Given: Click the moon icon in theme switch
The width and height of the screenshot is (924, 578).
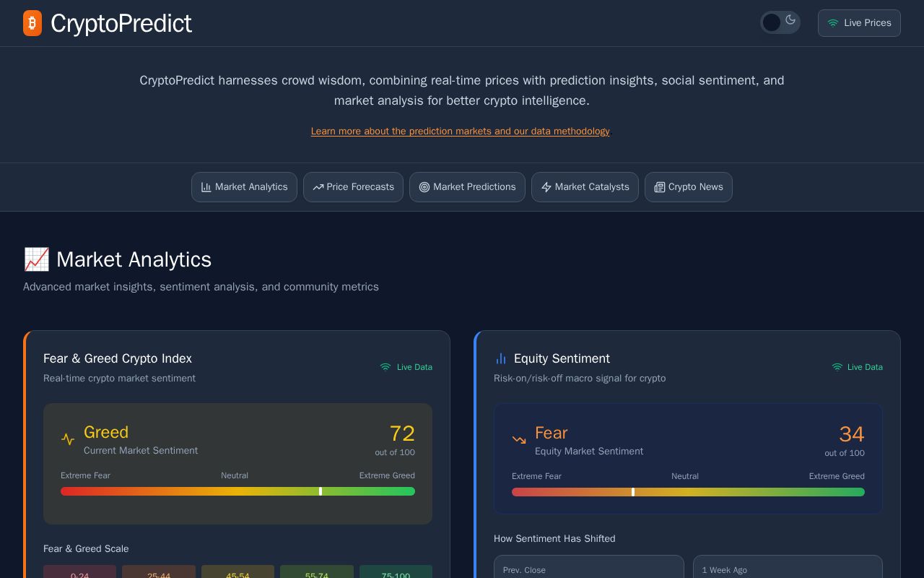Looking at the screenshot, I should click(x=790, y=20).
